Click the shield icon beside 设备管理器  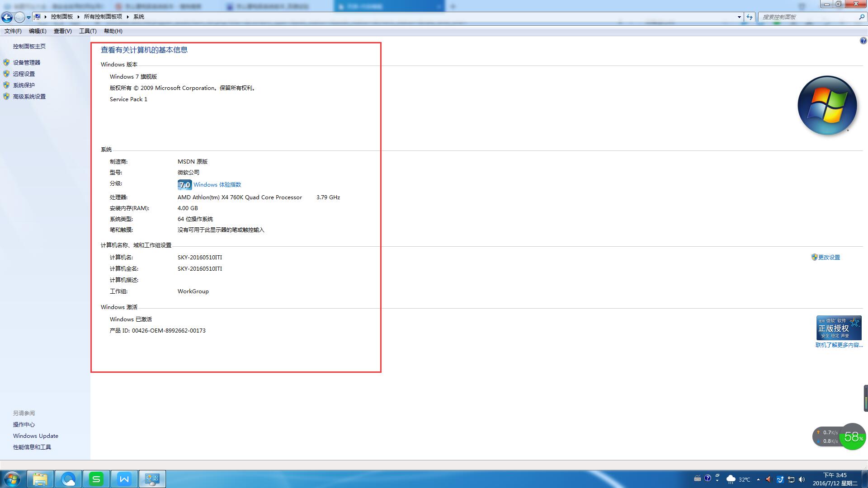pos(6,62)
